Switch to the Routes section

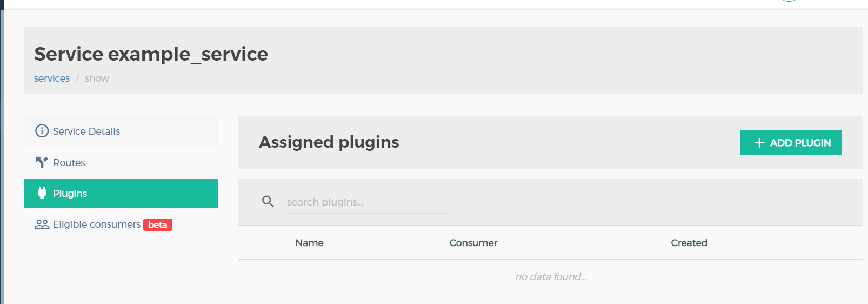click(x=69, y=163)
